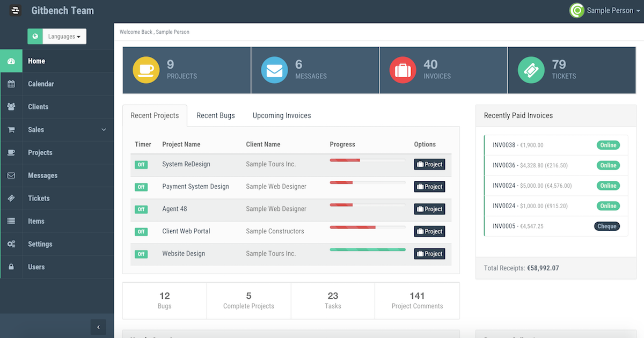
Task: Switch to the Upcoming Invoices tab
Action: [282, 115]
